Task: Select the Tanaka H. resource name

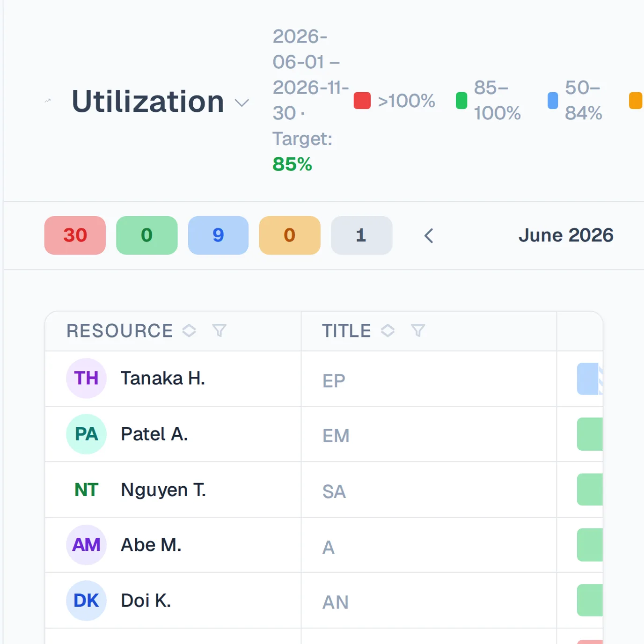Action: [x=163, y=378]
